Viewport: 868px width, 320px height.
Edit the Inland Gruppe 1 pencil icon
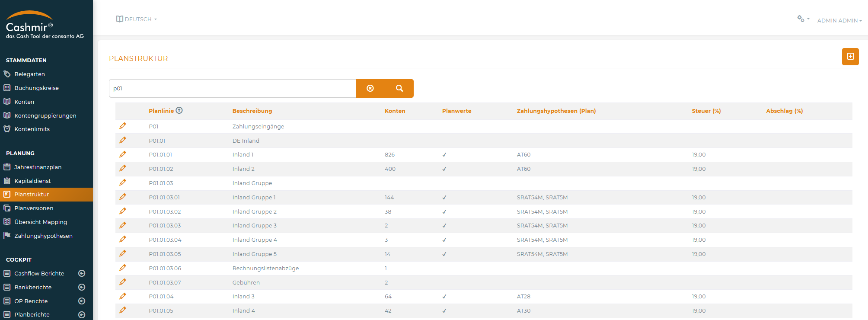coord(123,197)
